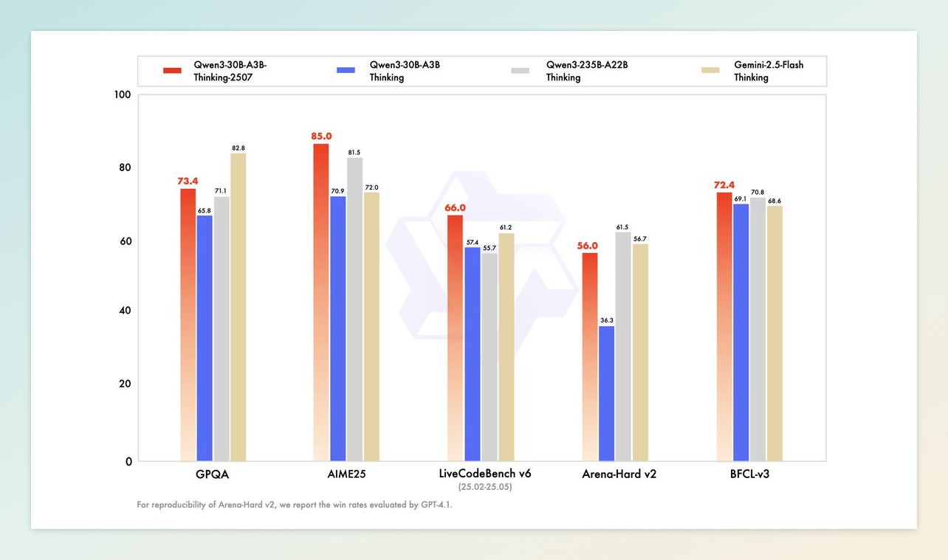Click the 80 y-axis tick label
Viewport: 948px width, 560px height.
(x=125, y=167)
